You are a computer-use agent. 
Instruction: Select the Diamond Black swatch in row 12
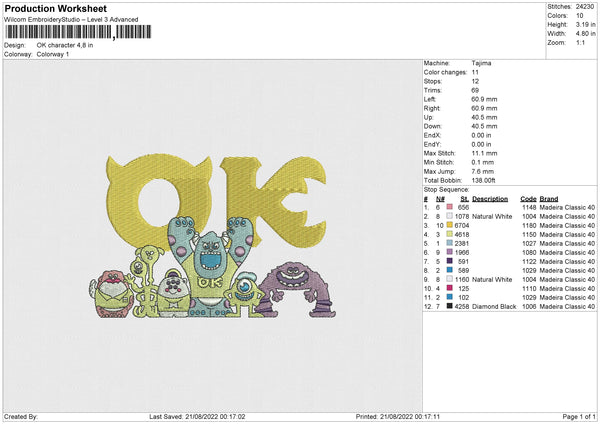(450, 306)
